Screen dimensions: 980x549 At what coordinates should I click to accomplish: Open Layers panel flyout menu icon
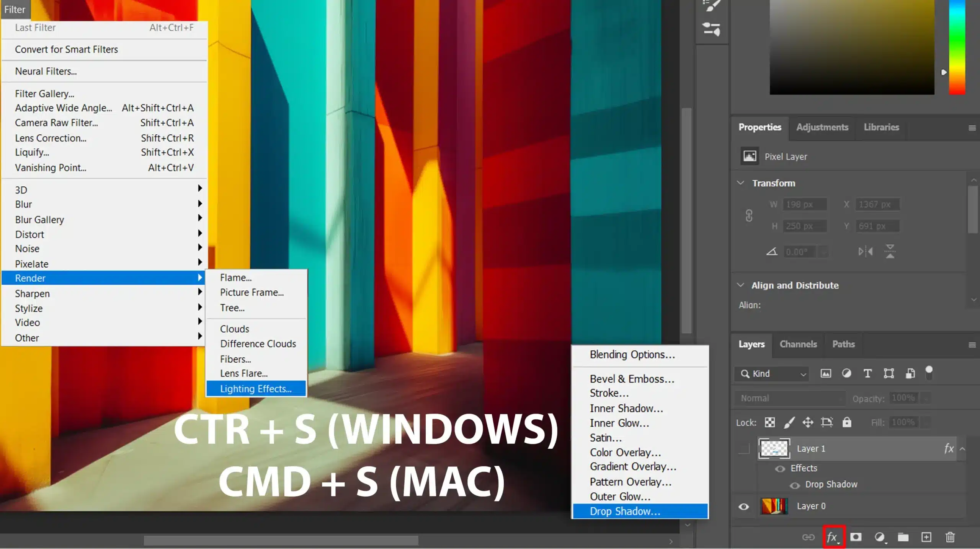point(972,345)
